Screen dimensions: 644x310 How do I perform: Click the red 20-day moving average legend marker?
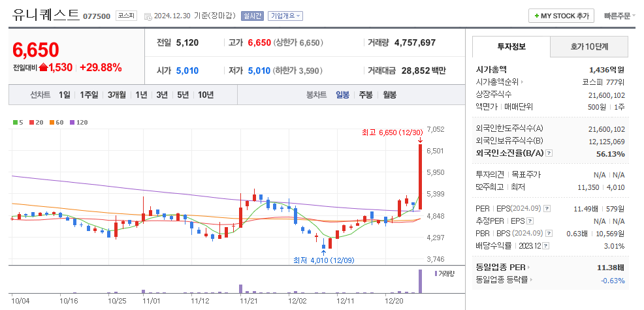pos(31,122)
